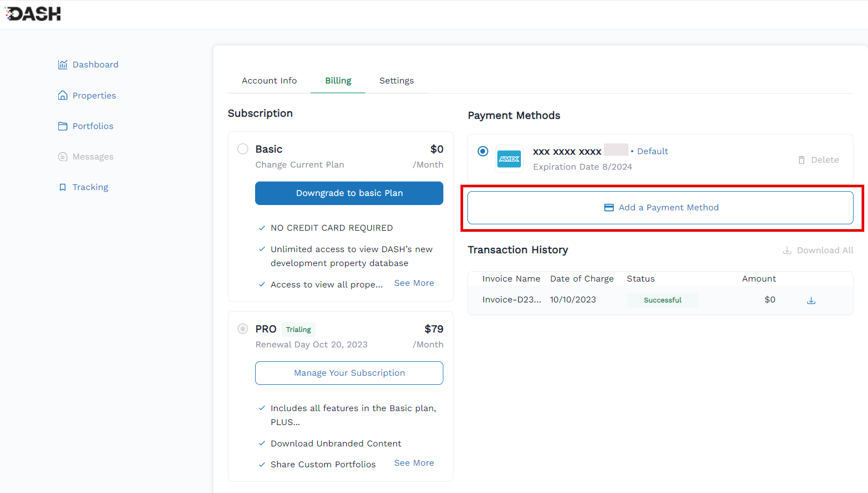Click the AMEX card logo

(x=509, y=159)
